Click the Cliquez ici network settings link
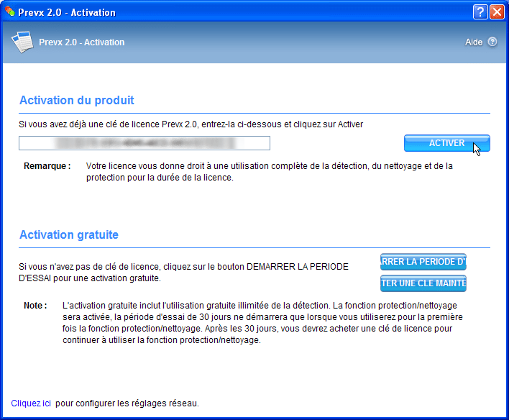Image resolution: width=509 pixels, height=420 pixels. pos(31,403)
